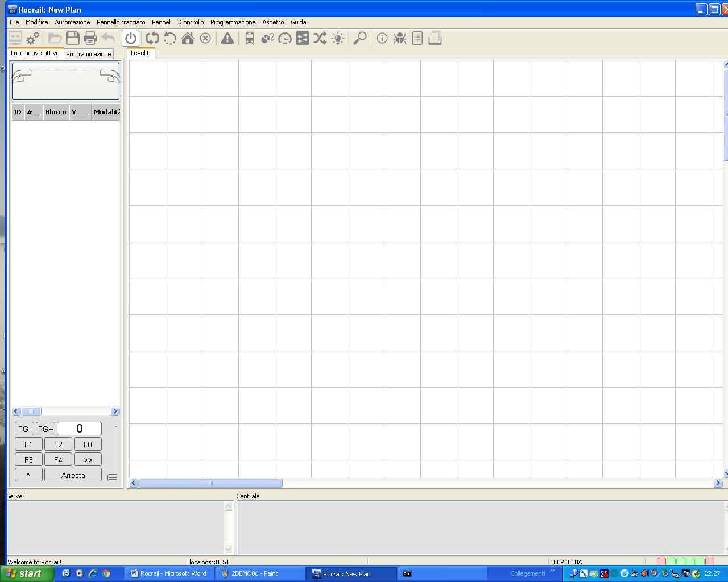The width and height of the screenshot is (728, 582).
Task: Open the Programmazione menu in menu bar
Action: [x=233, y=22]
